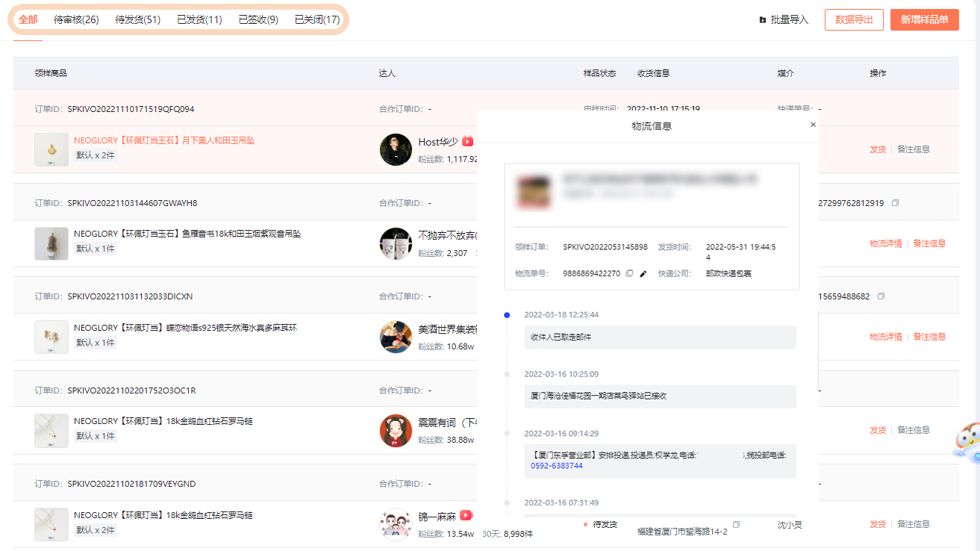Open the floating assistant mascot
The height and width of the screenshot is (551, 980).
(967, 442)
